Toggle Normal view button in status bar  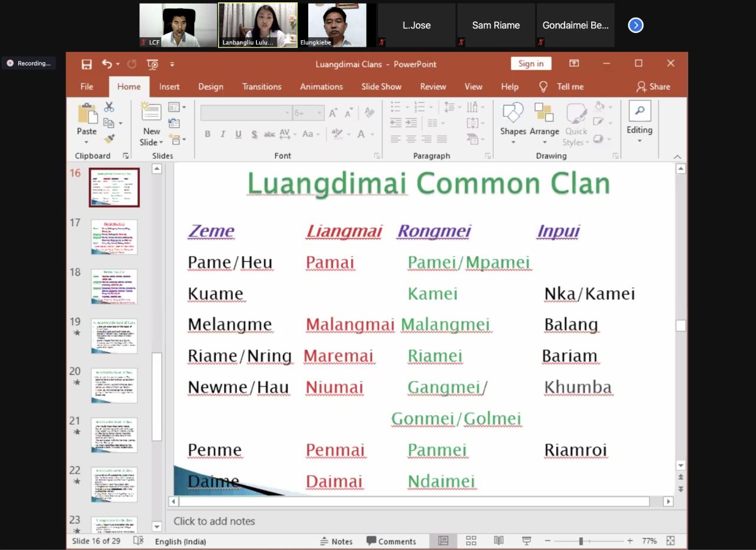pyautogui.click(x=443, y=541)
